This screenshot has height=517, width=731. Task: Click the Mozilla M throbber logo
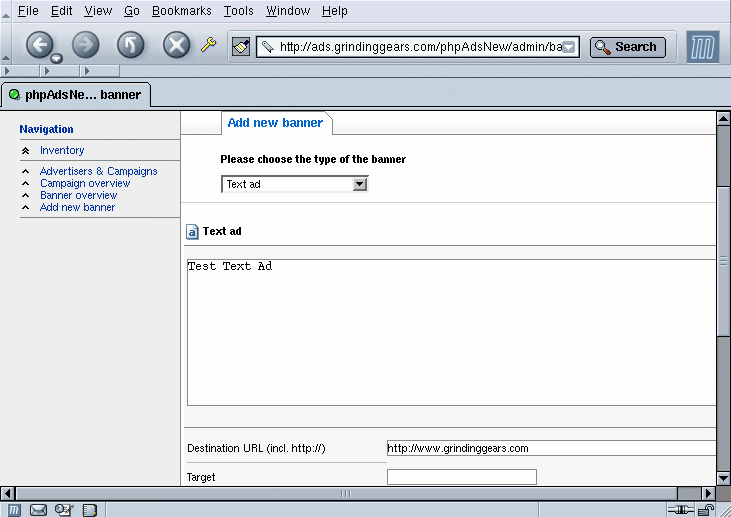coord(703,47)
